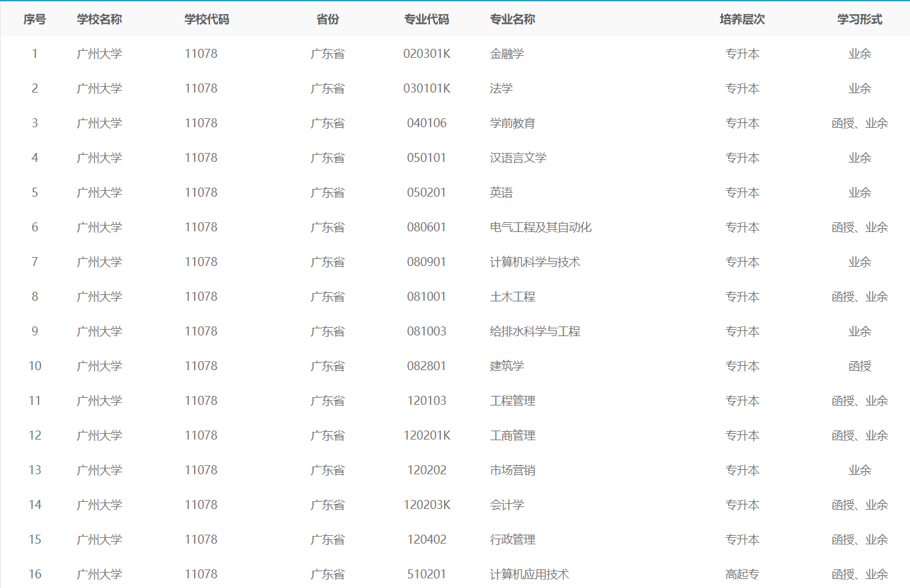Click major code 082801
Image resolution: width=910 pixels, height=588 pixels.
click(427, 366)
